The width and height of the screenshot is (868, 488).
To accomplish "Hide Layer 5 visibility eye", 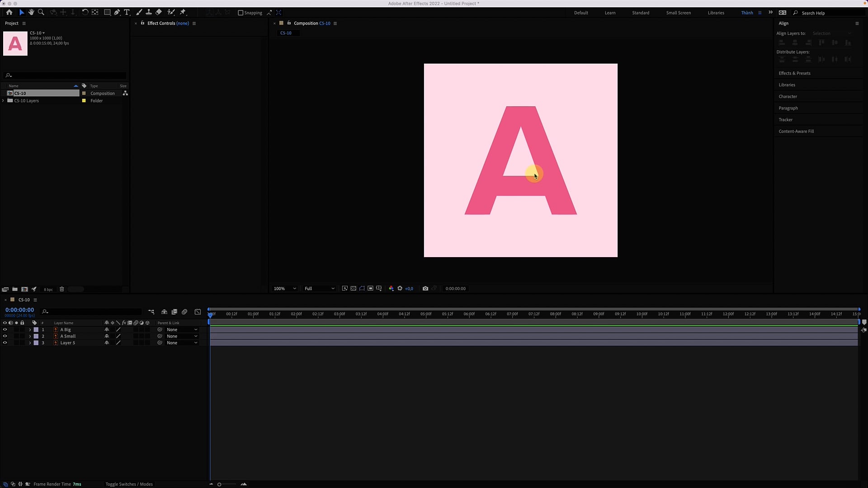I will click(x=5, y=343).
